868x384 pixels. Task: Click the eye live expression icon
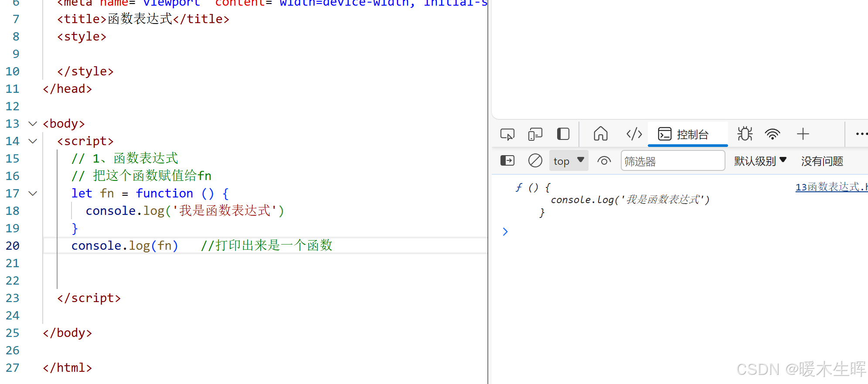[604, 161]
